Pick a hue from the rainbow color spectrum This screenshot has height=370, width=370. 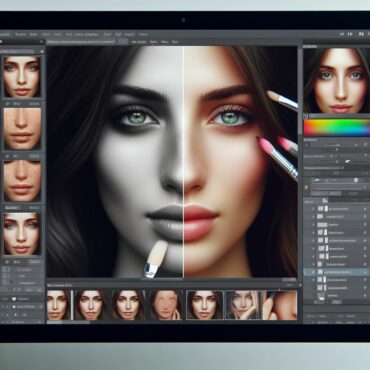click(x=337, y=128)
